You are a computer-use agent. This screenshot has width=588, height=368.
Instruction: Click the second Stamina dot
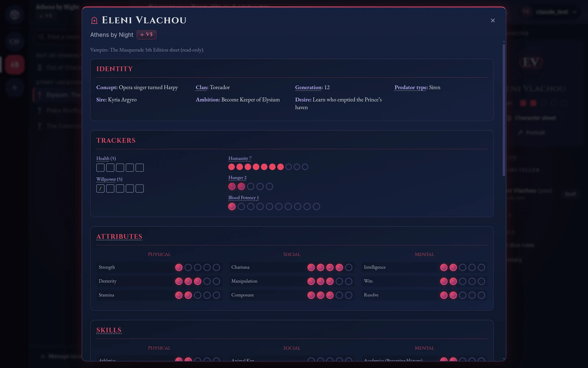(188, 295)
